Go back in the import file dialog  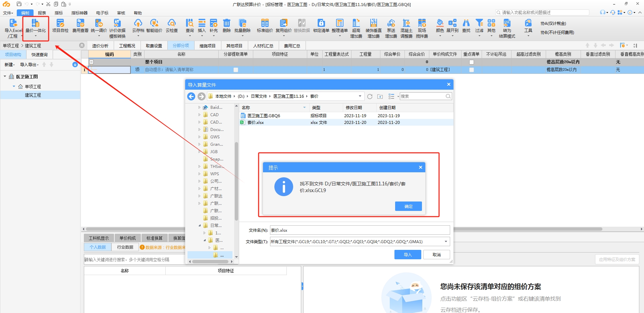191,96
